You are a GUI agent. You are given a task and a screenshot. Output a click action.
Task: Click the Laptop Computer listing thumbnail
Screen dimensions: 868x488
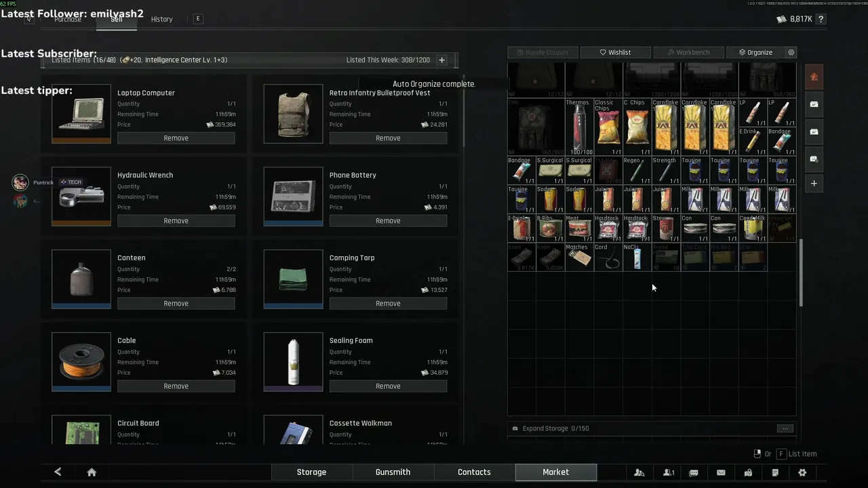click(81, 114)
